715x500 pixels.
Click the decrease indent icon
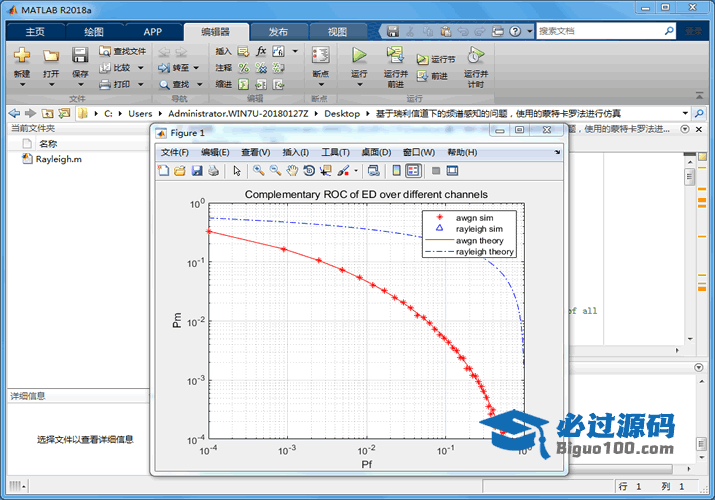(278, 84)
